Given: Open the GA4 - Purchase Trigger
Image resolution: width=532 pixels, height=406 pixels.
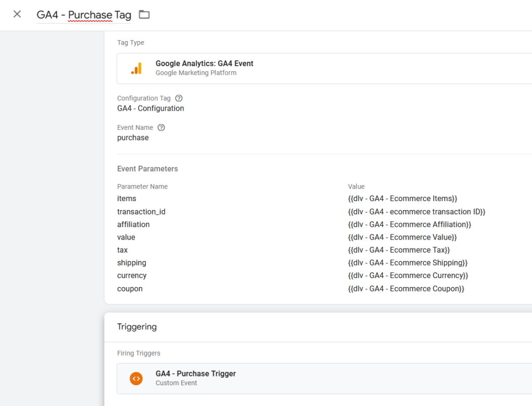Looking at the screenshot, I should click(x=195, y=374).
